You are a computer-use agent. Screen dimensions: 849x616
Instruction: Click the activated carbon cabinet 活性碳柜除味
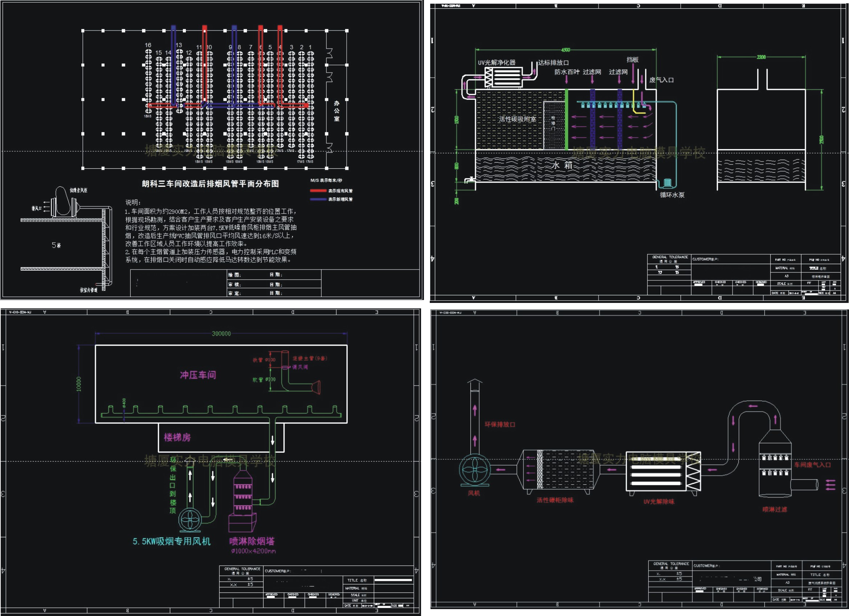(559, 470)
